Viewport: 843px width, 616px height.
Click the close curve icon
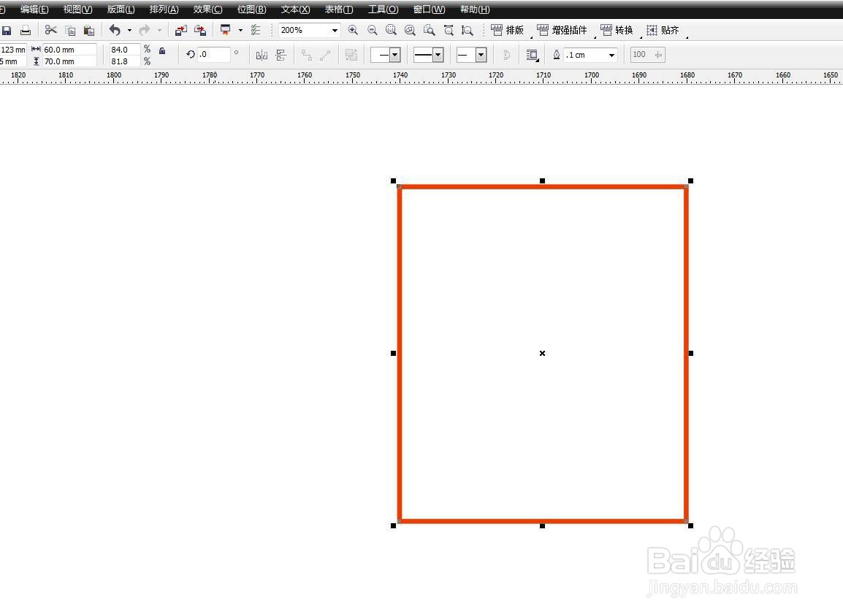click(506, 55)
